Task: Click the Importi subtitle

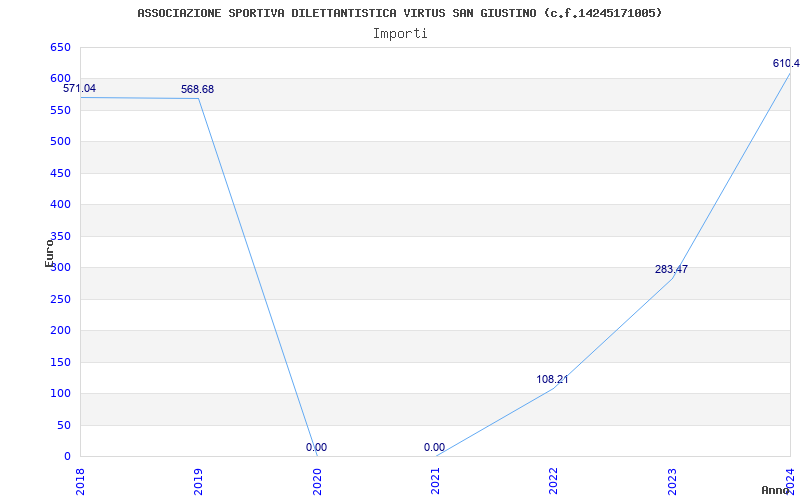Action: click(x=400, y=34)
